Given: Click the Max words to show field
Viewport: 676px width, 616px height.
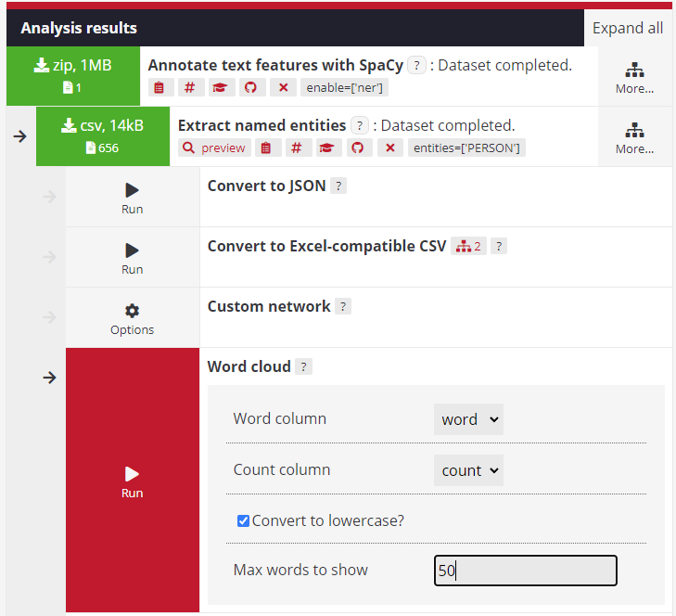Looking at the screenshot, I should (x=525, y=571).
